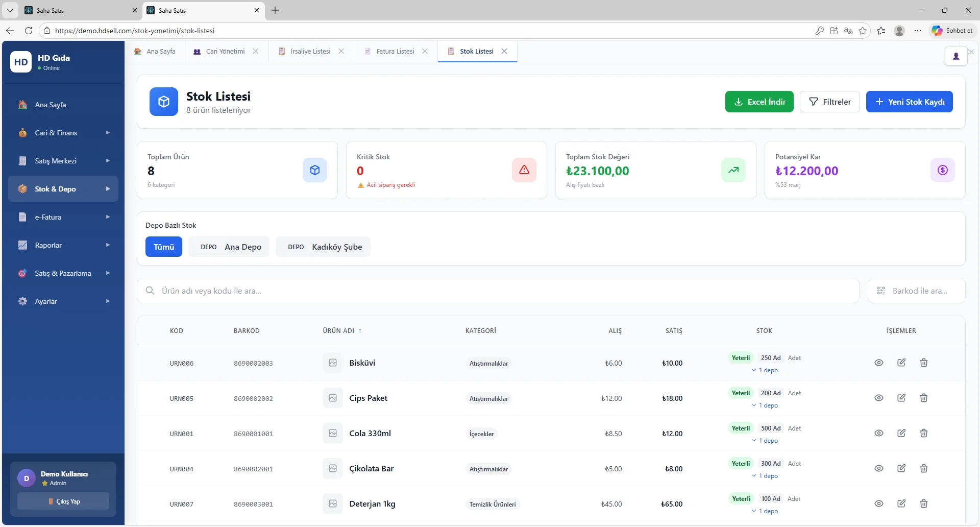Select the Kadıköy Şube warehouse filter
Viewport: 980px width, 527px height.
tap(323, 247)
